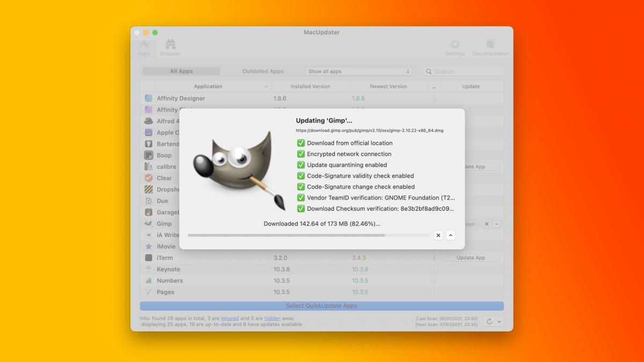The width and height of the screenshot is (644, 362).
Task: Click the rescan circular arrow icon
Action: (489, 321)
